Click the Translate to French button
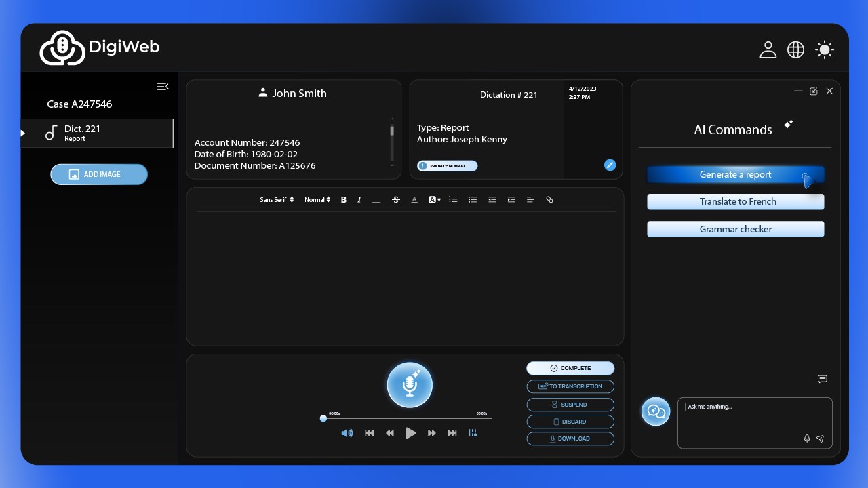 pyautogui.click(x=736, y=202)
